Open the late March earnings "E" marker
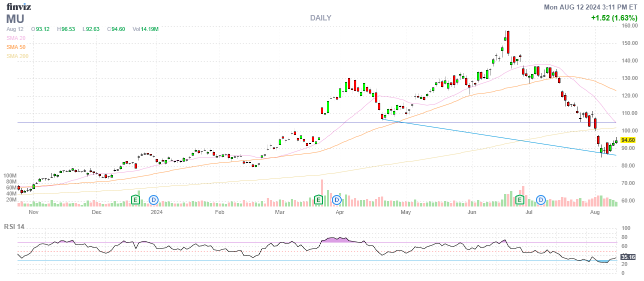644x281 pixels. coord(318,200)
